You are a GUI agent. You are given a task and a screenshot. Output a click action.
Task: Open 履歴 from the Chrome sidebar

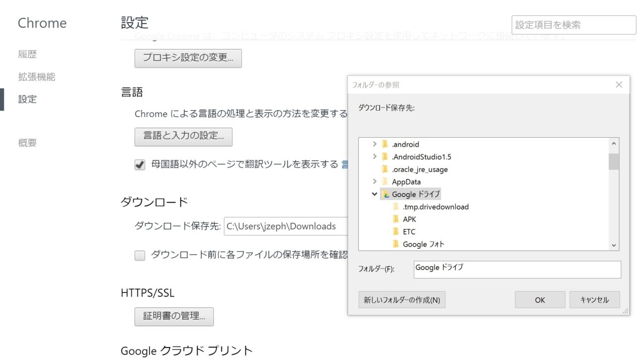pos(28,54)
